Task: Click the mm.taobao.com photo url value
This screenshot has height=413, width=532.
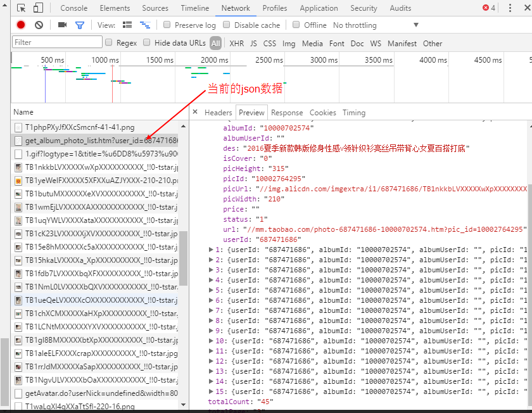Action: 385,229
